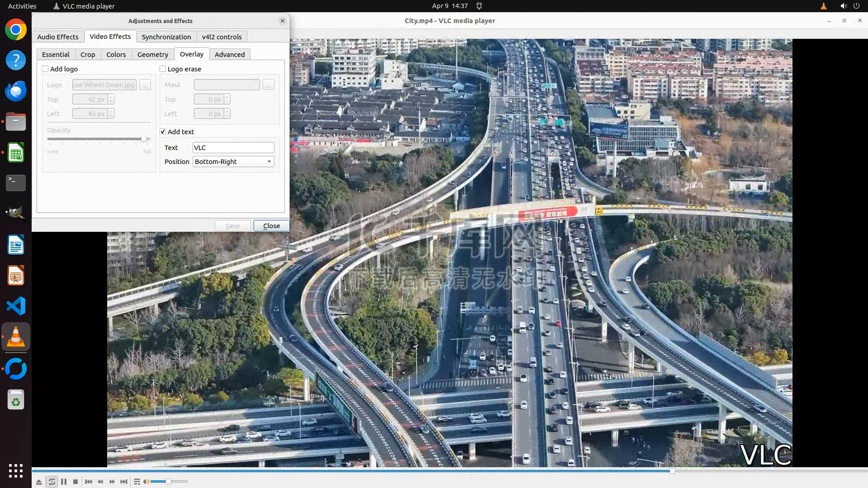The image size is (868, 488).
Task: Open the Position dropdown showing Bottom-Right
Action: coord(233,162)
